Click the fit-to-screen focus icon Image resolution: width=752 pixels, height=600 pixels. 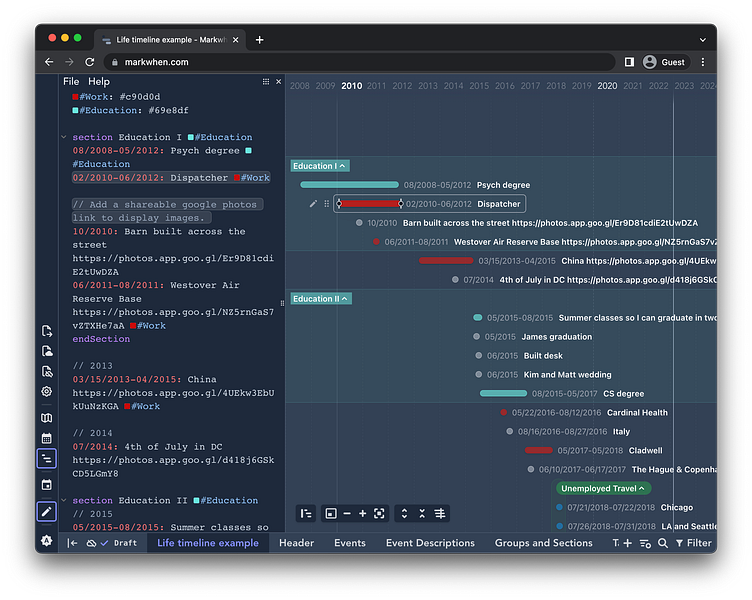pyautogui.click(x=379, y=514)
